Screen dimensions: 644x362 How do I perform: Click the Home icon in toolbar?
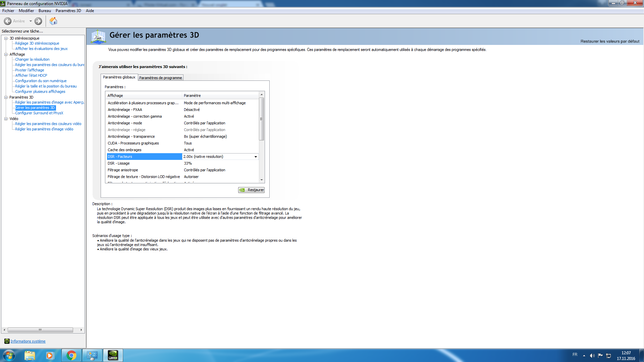(53, 21)
